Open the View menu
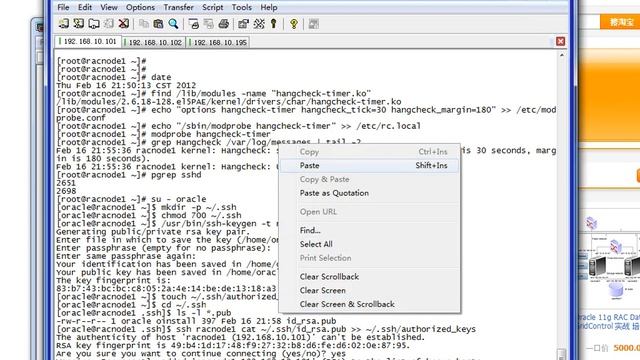Screen dimensions: 640x360 coord(109,7)
